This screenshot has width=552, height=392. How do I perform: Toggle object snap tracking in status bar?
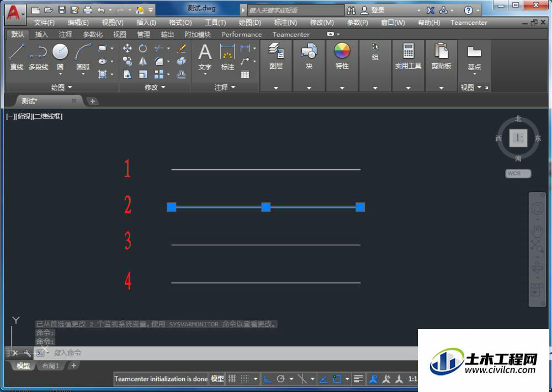pos(323,379)
